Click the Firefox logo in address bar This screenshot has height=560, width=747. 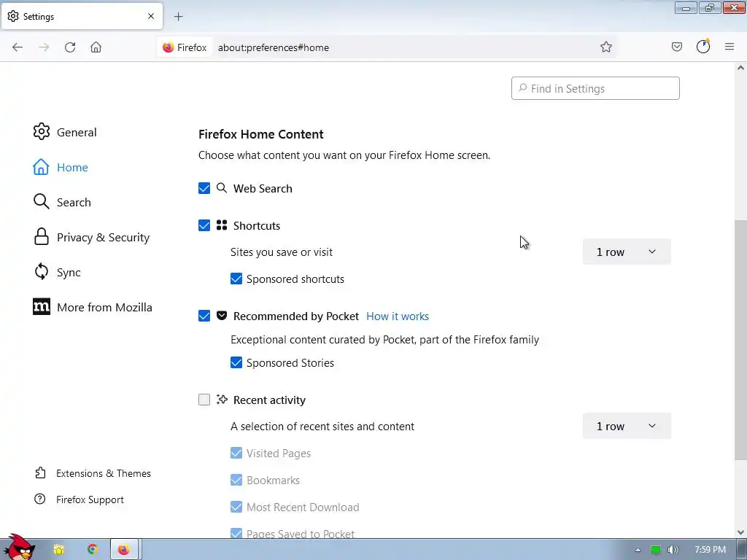click(x=169, y=47)
